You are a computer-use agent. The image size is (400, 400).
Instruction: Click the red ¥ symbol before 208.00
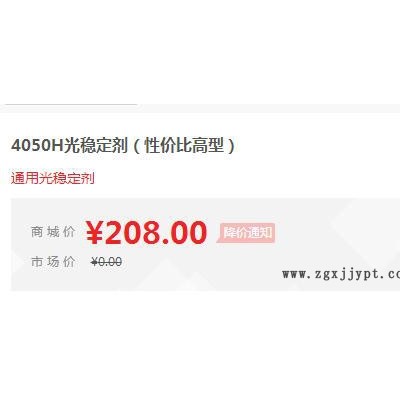94,233
